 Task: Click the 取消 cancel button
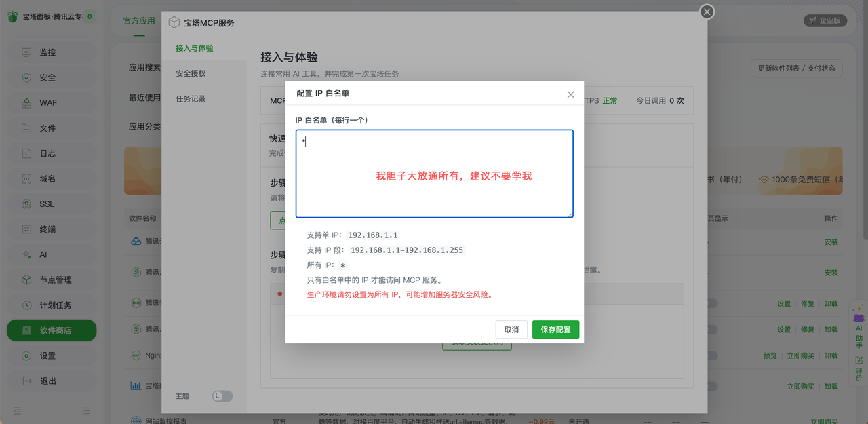[511, 330]
